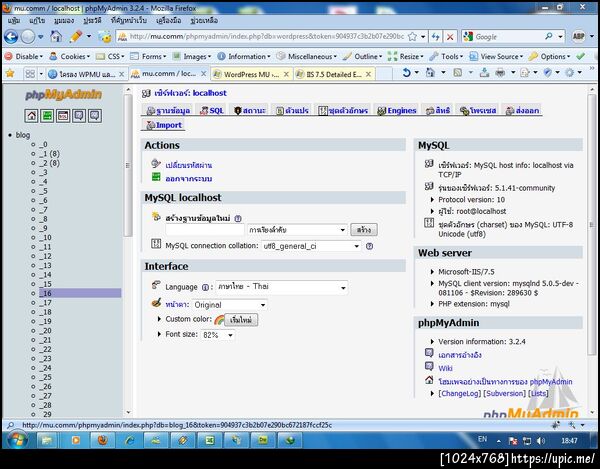Click the log out link under Actions
The image size is (600, 469).
click(x=189, y=179)
